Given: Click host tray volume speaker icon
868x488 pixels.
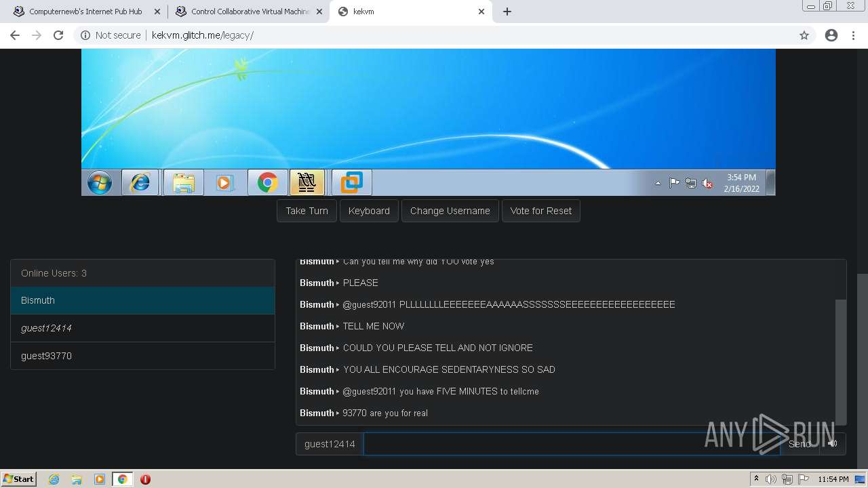Looking at the screenshot, I should [771, 479].
